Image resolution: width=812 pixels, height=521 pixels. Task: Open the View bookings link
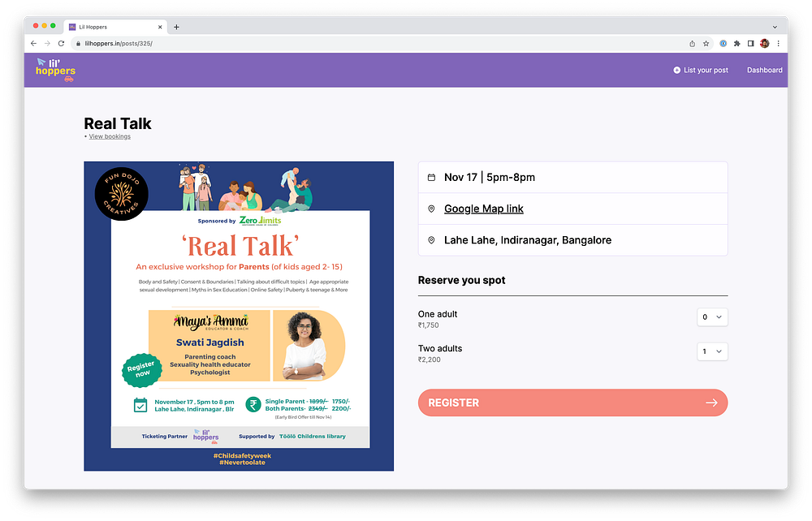coord(110,136)
